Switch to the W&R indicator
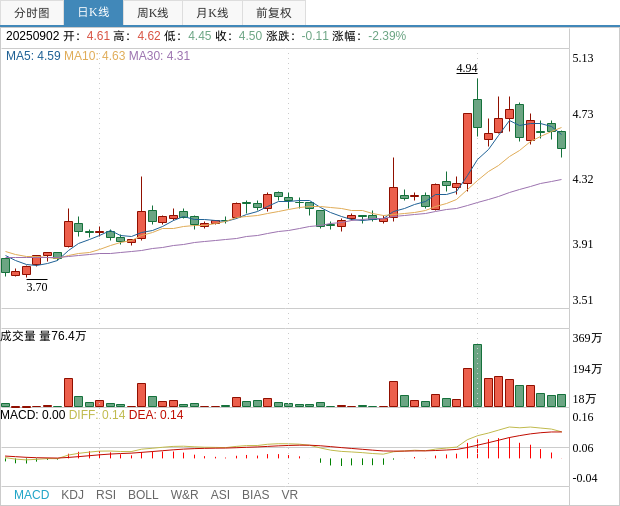 [184, 495]
